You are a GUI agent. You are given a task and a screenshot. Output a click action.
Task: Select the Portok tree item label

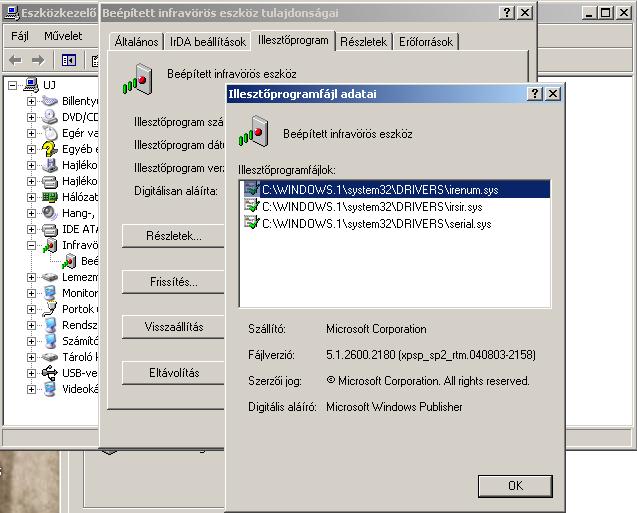pyautogui.click(x=80, y=309)
